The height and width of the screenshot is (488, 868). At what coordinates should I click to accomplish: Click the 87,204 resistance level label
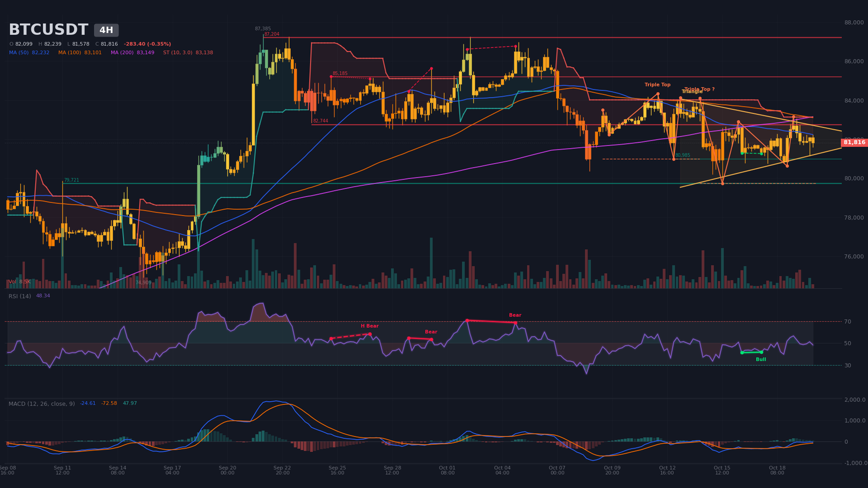[272, 34]
